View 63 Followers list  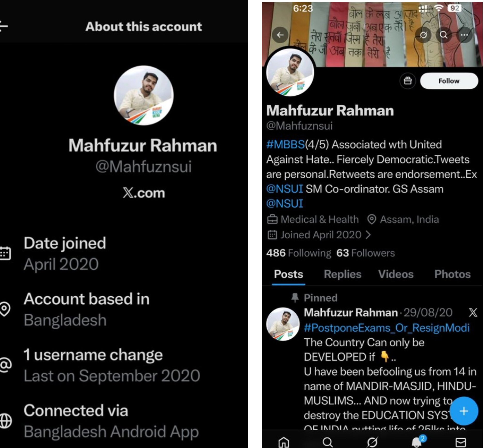click(x=366, y=253)
